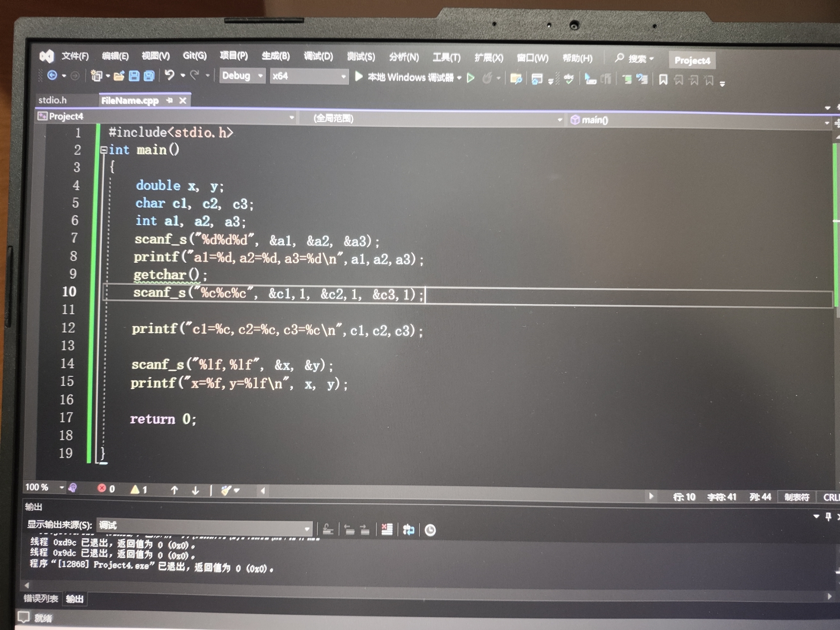Switch to the stdio.h tab
The height and width of the screenshot is (630, 840).
(52, 100)
